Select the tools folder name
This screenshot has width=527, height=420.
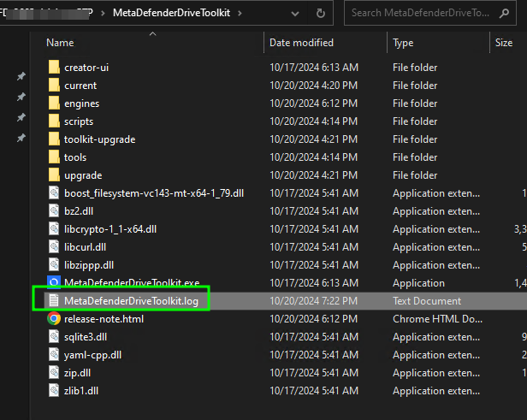(75, 157)
